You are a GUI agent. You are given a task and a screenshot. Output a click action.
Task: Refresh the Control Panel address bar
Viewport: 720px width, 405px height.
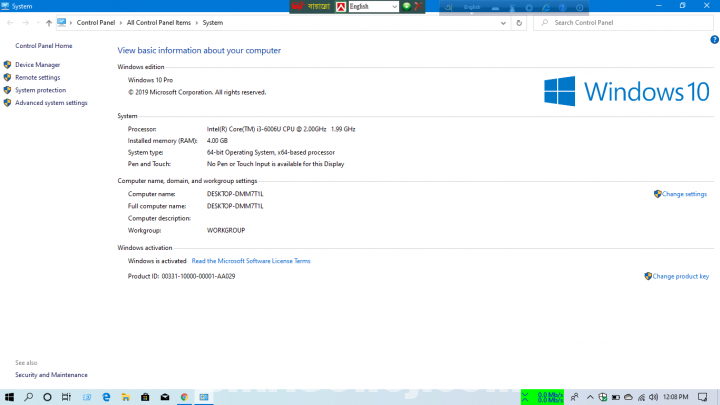(x=519, y=22)
